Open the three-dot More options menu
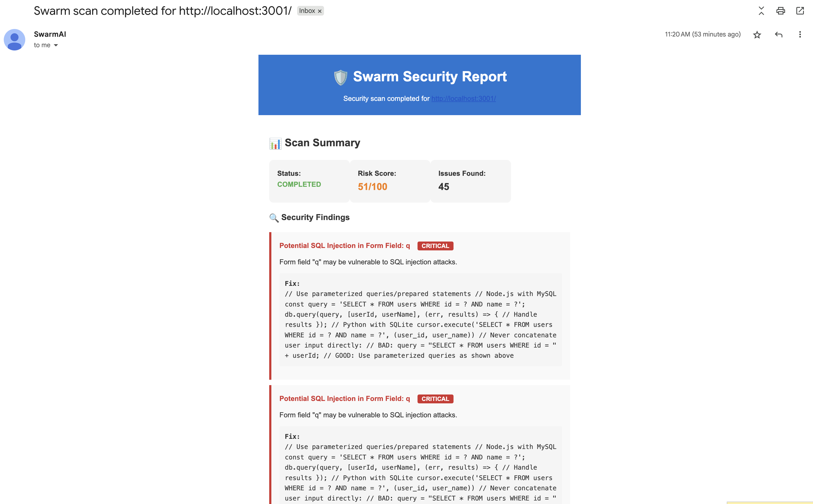The width and height of the screenshot is (813, 504). coord(800,35)
